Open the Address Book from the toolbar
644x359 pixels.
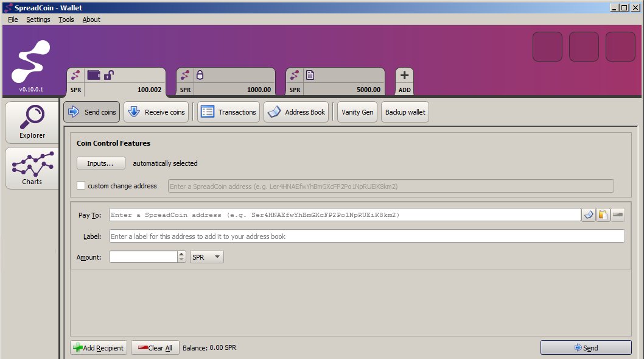(296, 112)
